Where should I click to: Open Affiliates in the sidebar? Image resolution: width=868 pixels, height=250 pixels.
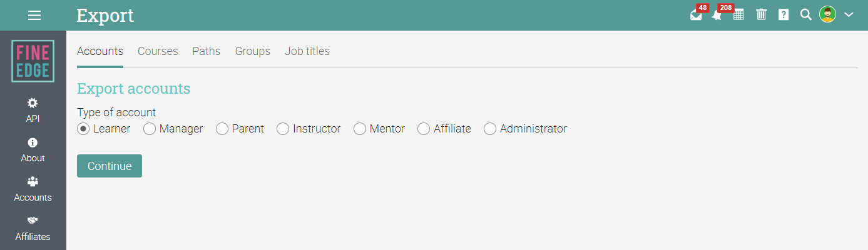[33, 229]
